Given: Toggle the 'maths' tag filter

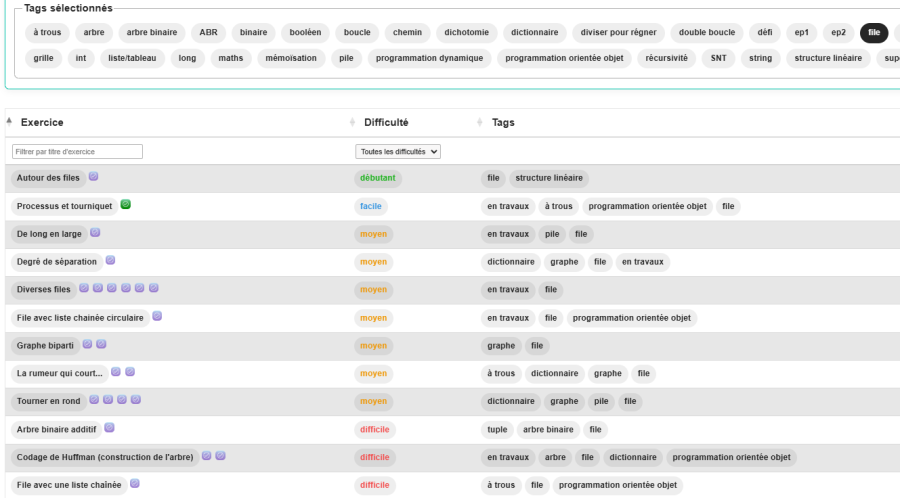Looking at the screenshot, I should pos(231,59).
